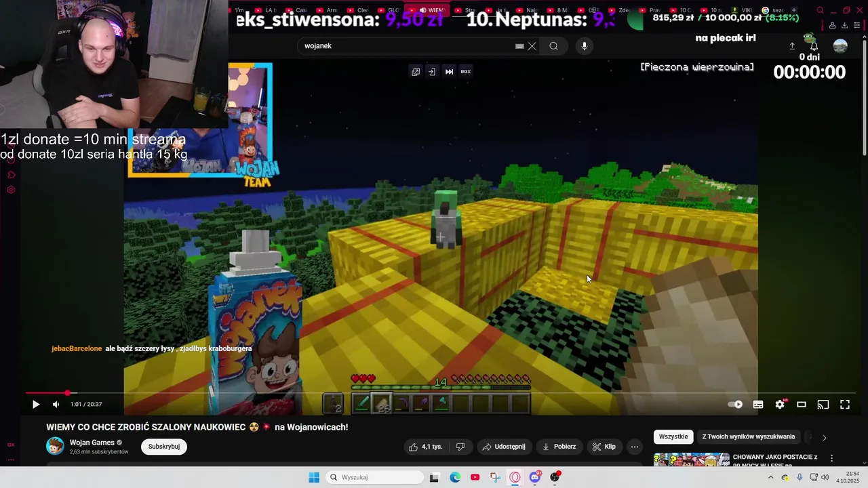Click the Windows taskbar Wyszukaj search box
Image resolution: width=868 pixels, height=488 pixels.
click(374, 477)
